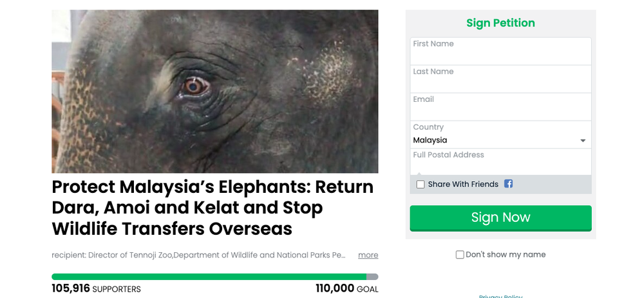Image resolution: width=644 pixels, height=298 pixels.
Task: Click the Don't show my name label
Action: coord(506,255)
